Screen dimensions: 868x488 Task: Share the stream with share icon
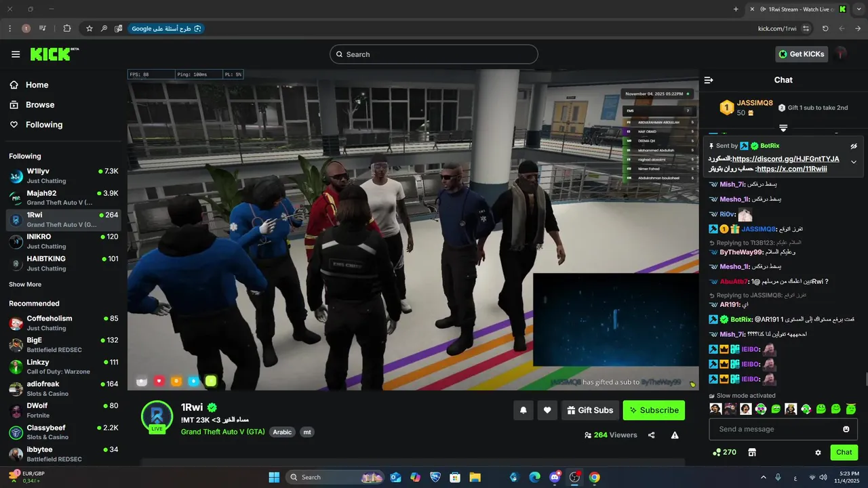click(x=652, y=435)
